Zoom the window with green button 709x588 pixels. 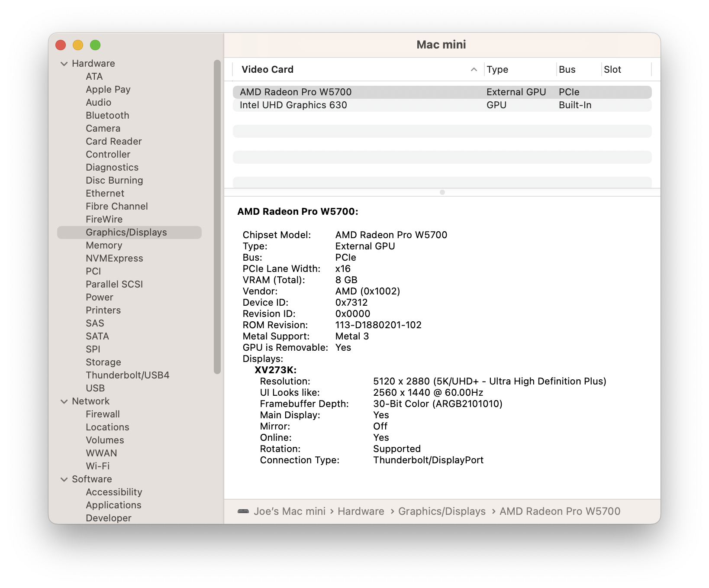[x=95, y=45]
